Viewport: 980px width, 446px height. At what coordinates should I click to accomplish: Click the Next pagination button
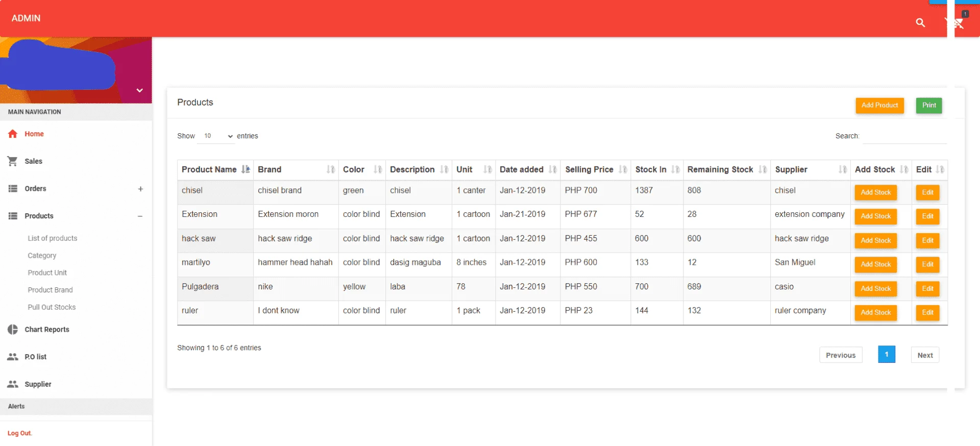pos(925,355)
